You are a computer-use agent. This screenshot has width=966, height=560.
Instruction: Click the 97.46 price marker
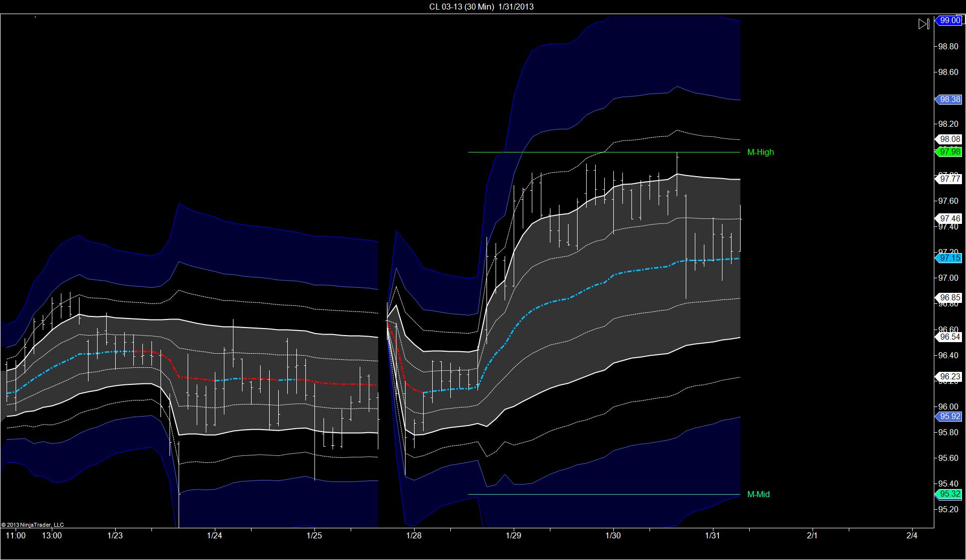tap(949, 219)
